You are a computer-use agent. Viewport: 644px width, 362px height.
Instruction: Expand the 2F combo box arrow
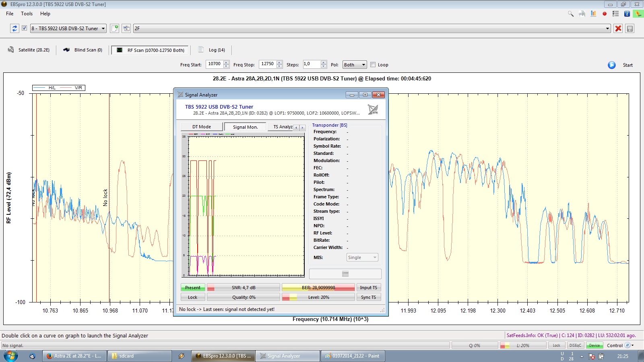(x=607, y=29)
